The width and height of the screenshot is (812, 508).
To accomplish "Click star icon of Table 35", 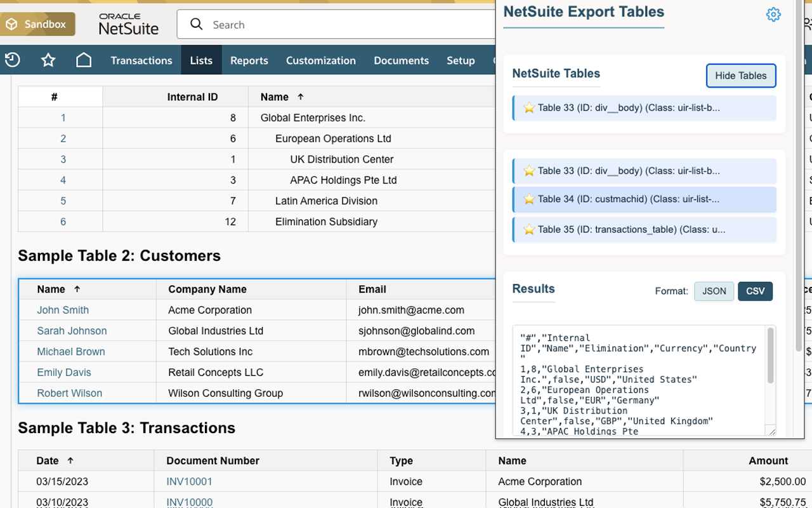I will pyautogui.click(x=529, y=230).
